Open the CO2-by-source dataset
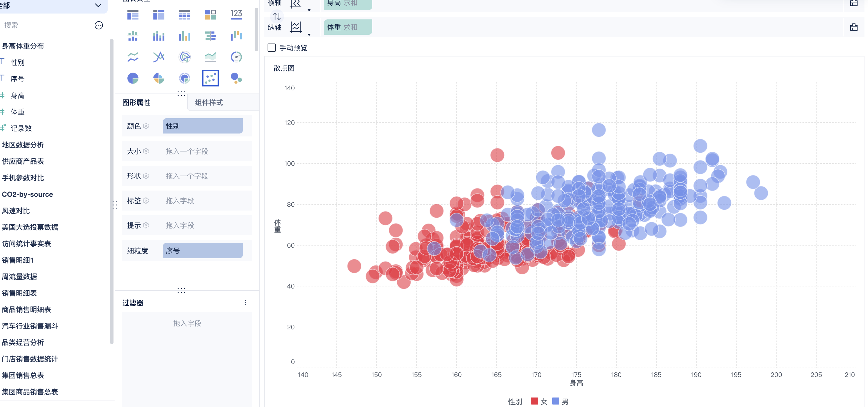 (x=28, y=194)
